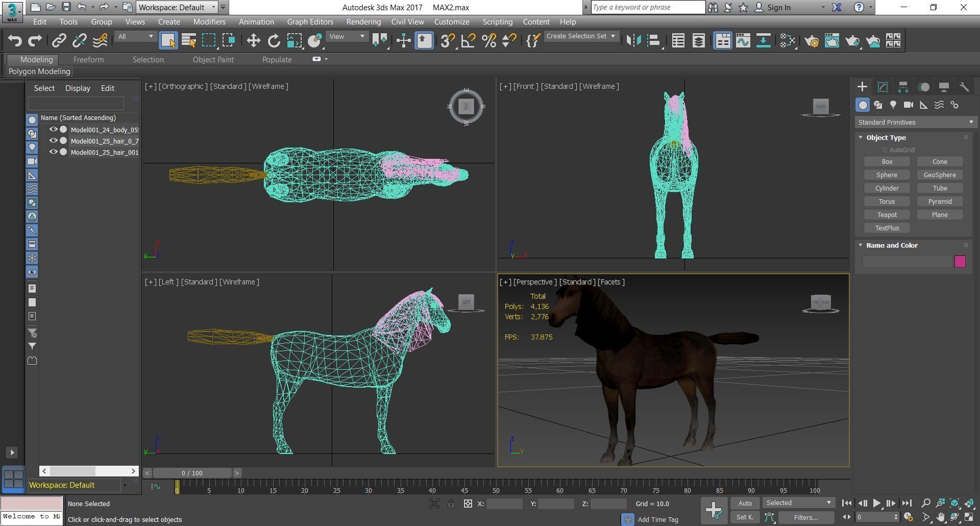Open the Select by Name dialog
The width and height of the screenshot is (980, 526).
click(189, 41)
